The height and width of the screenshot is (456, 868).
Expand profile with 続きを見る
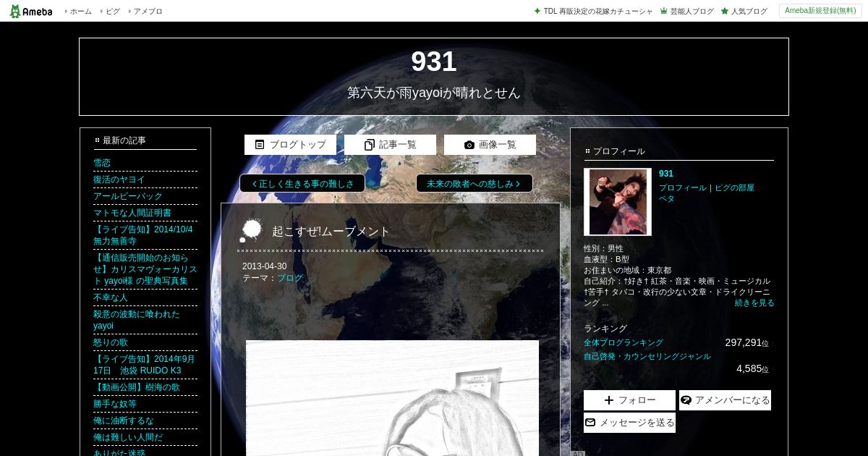coord(754,303)
